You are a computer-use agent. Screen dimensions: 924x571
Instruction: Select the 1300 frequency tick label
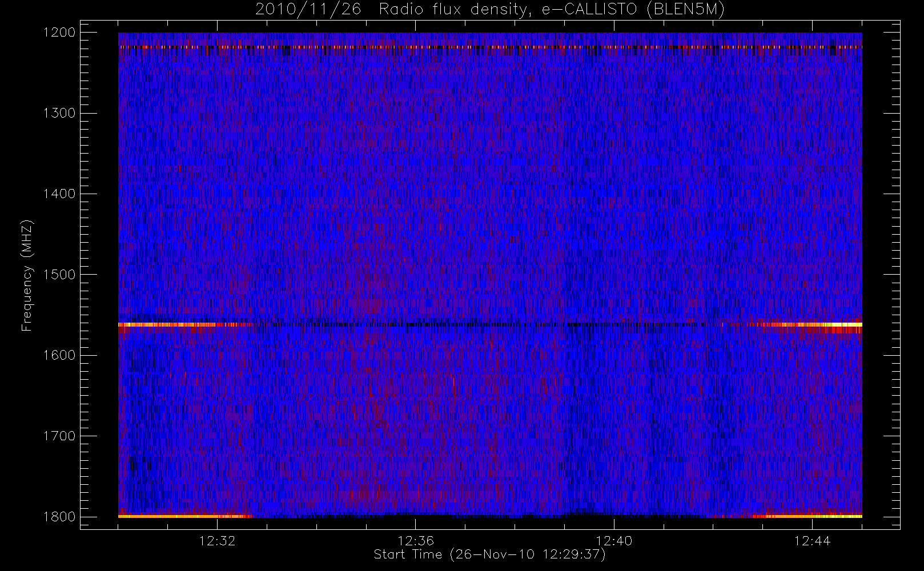click(x=59, y=113)
